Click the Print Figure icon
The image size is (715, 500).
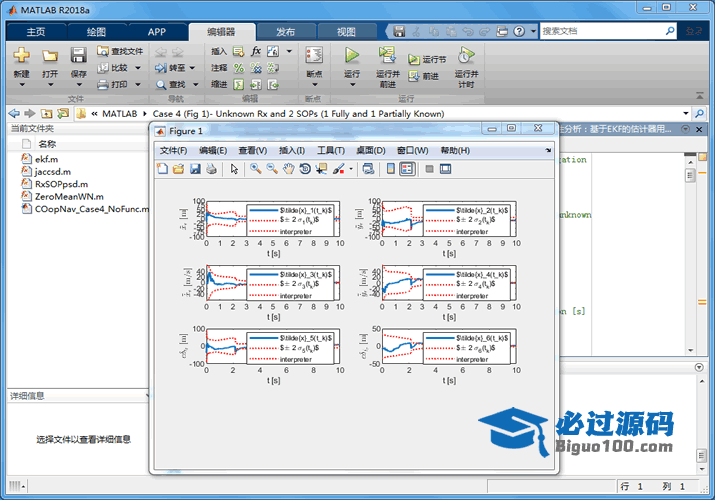tap(211, 169)
